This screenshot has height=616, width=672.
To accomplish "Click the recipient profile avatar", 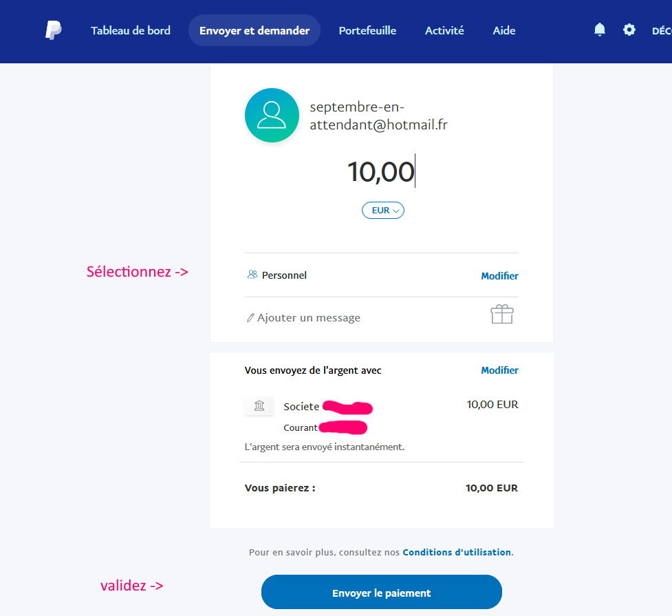I will coord(272,116).
